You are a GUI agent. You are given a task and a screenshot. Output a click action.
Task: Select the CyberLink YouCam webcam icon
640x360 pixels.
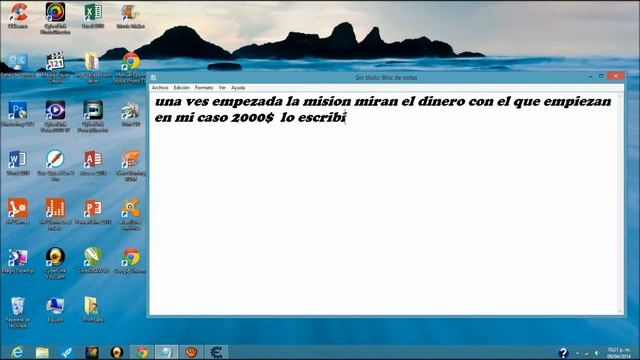(x=56, y=263)
